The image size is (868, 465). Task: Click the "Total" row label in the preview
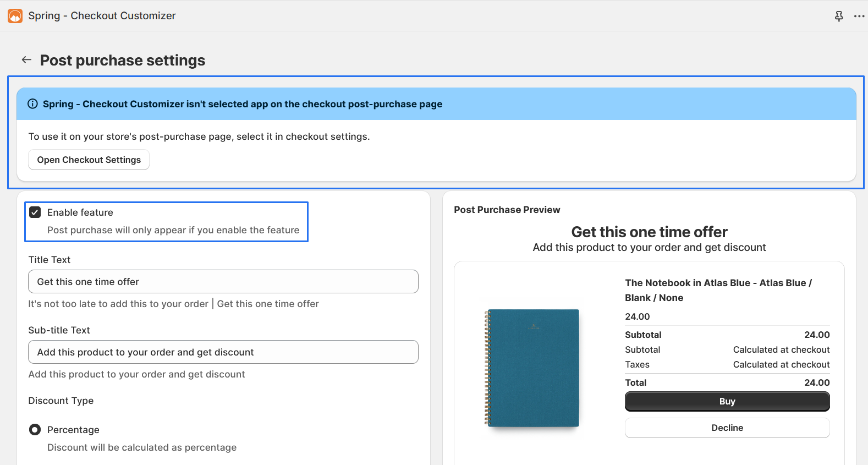click(x=636, y=382)
